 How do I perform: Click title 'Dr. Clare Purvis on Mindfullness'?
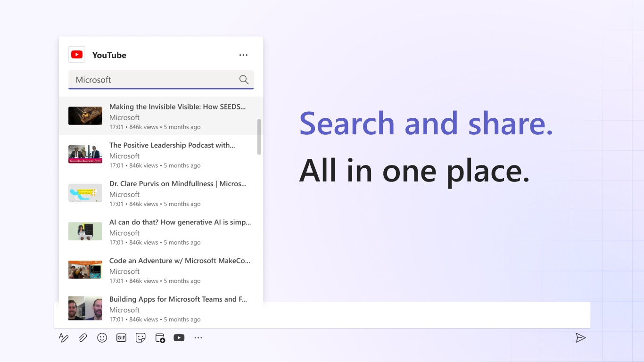pos(161,184)
